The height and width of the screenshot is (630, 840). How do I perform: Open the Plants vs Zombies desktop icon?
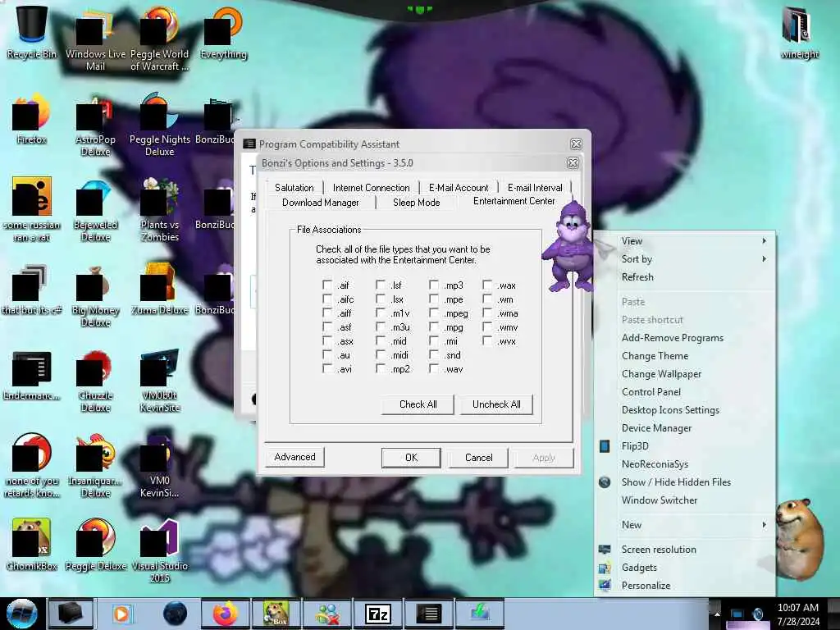[160, 210]
